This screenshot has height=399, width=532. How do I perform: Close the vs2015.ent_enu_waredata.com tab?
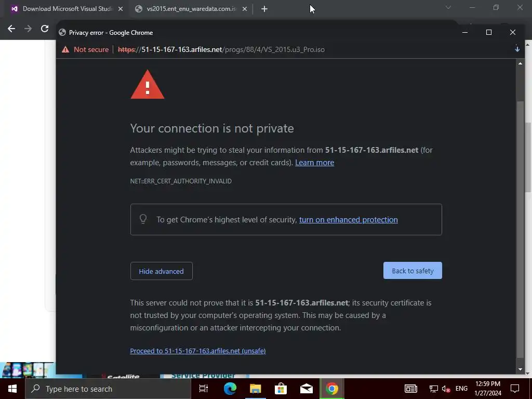point(245,9)
